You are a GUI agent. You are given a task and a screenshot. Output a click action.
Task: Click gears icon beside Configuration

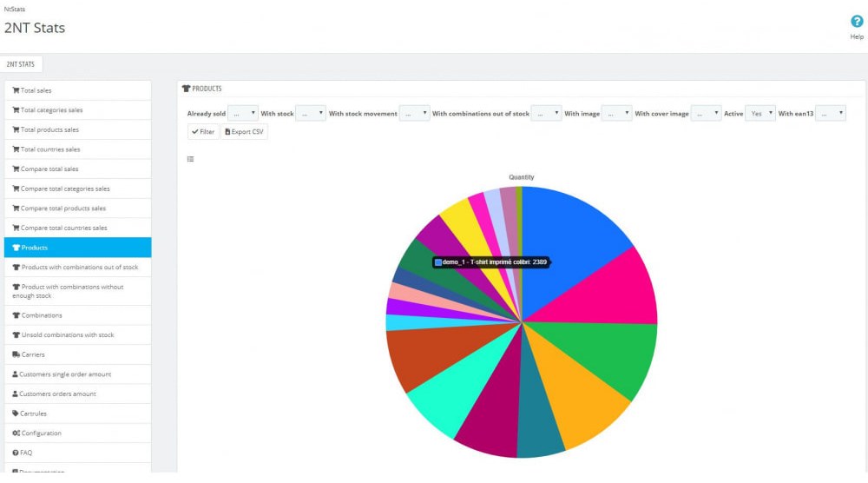pos(16,433)
